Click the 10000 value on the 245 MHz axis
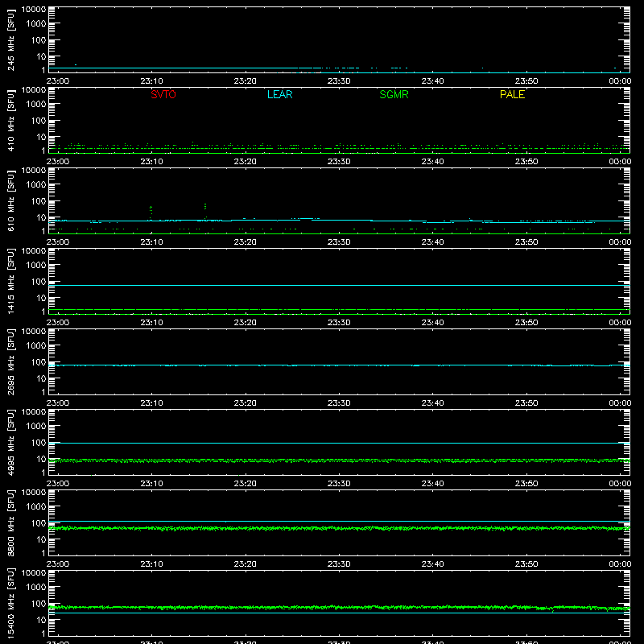 pyautogui.click(x=34, y=10)
